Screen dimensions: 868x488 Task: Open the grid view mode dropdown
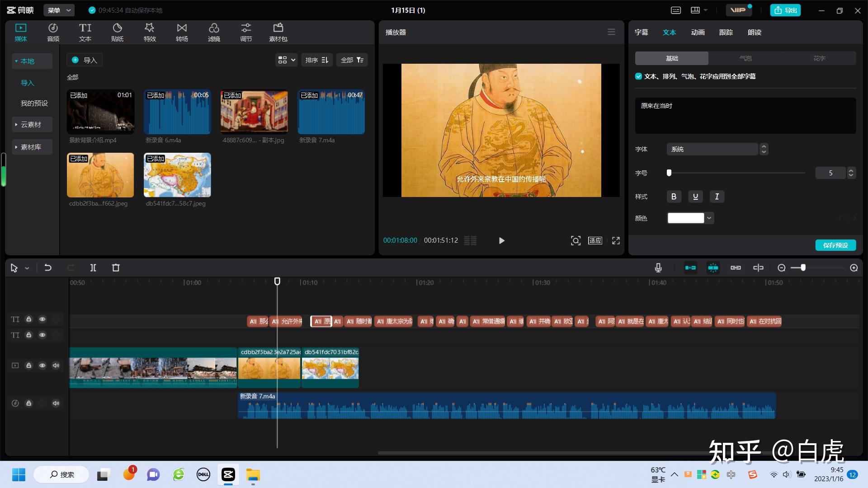click(x=287, y=60)
